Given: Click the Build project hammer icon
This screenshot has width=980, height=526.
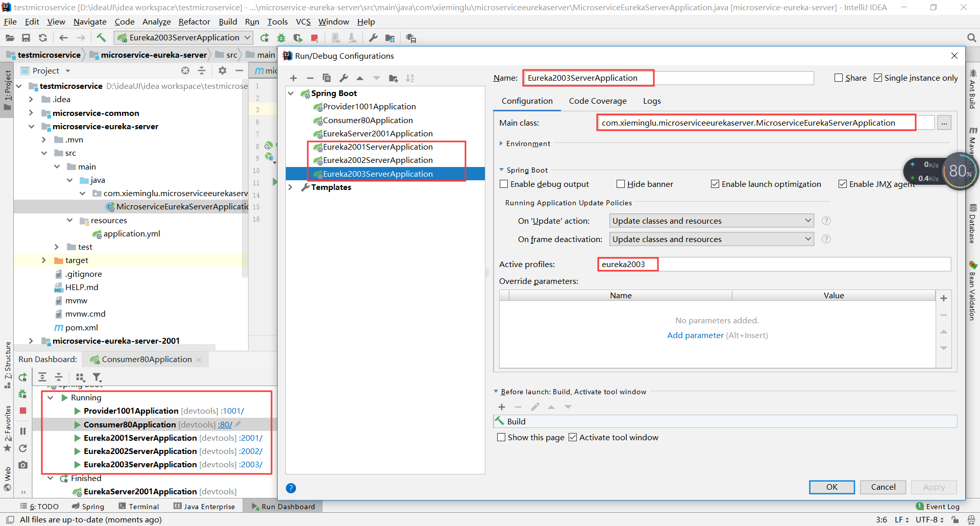Looking at the screenshot, I should (x=101, y=38).
